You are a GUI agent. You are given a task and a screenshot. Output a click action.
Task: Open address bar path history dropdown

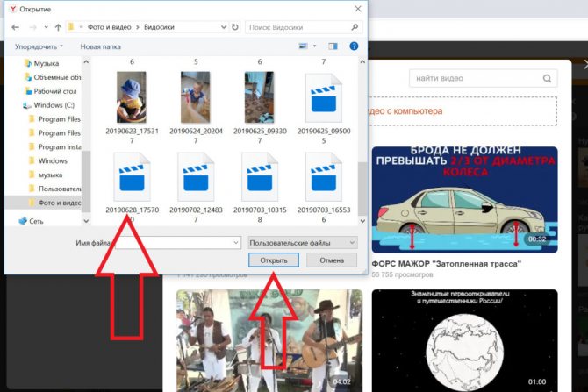224,27
